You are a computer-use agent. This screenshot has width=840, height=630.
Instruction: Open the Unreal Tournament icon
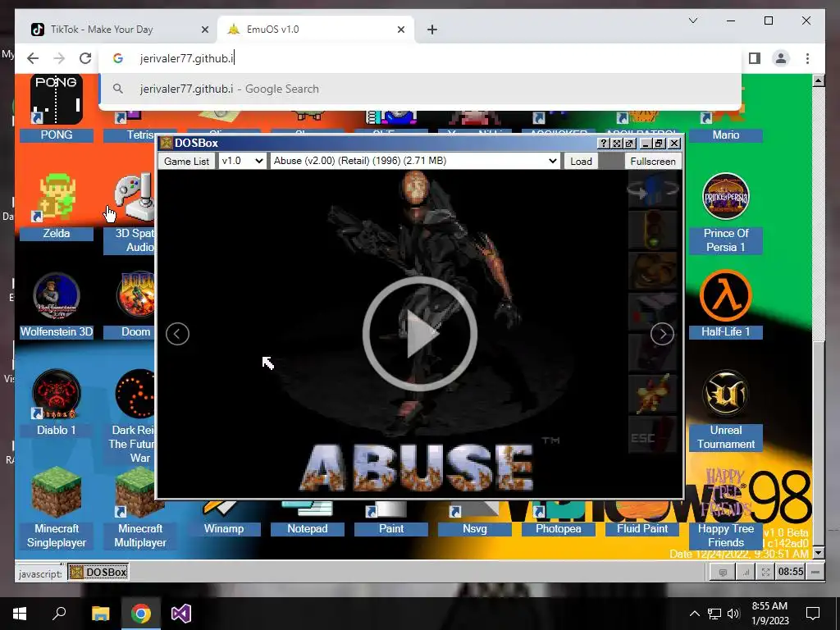(x=726, y=395)
